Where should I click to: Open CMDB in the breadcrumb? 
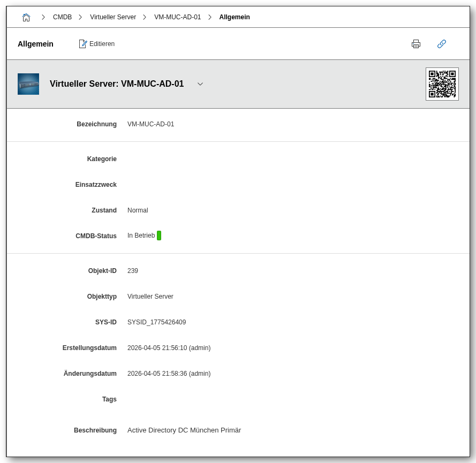tap(62, 17)
